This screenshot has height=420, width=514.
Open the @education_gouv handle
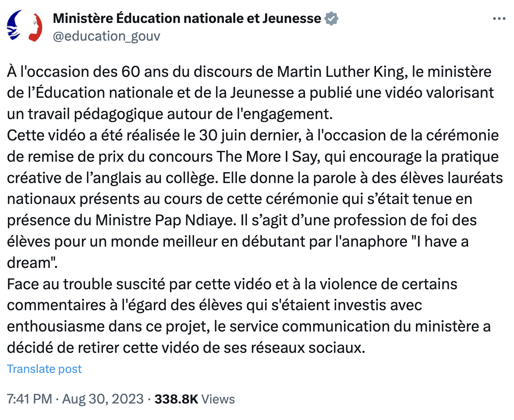(107, 36)
